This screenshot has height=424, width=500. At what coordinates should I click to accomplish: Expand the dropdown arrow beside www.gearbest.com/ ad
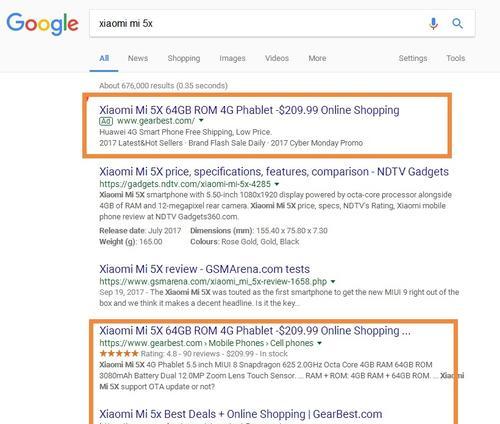click(201, 120)
